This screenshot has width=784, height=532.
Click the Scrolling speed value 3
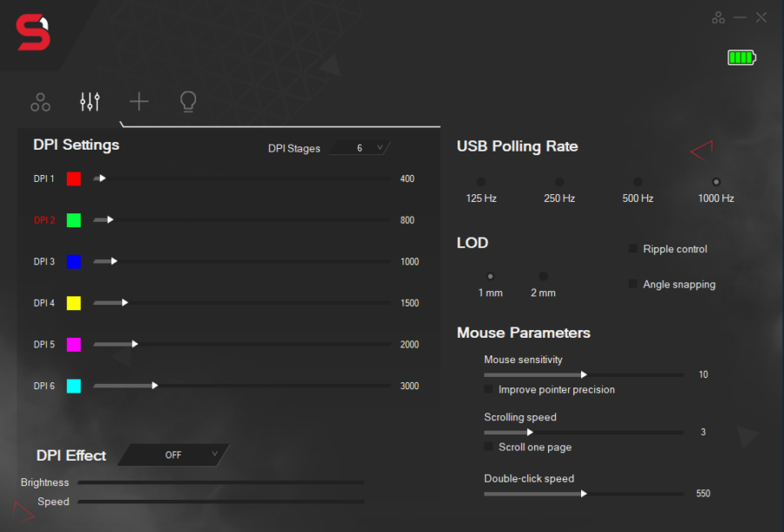tap(703, 432)
